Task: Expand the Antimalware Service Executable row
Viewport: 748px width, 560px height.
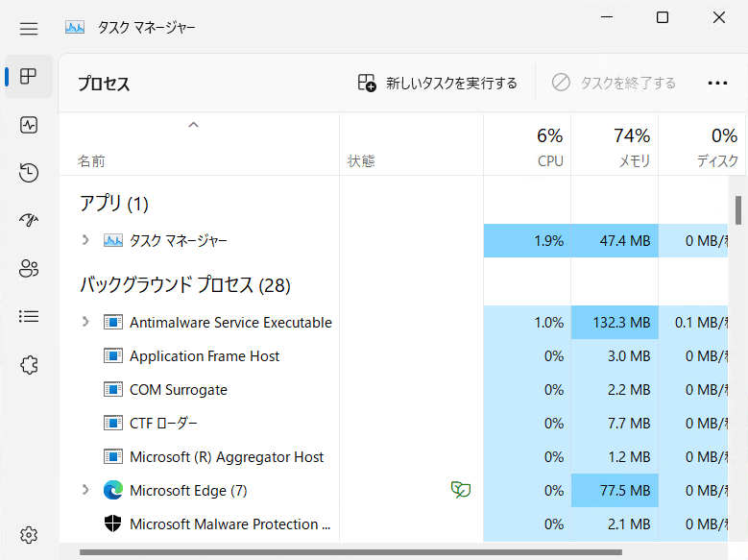Action: click(x=85, y=322)
